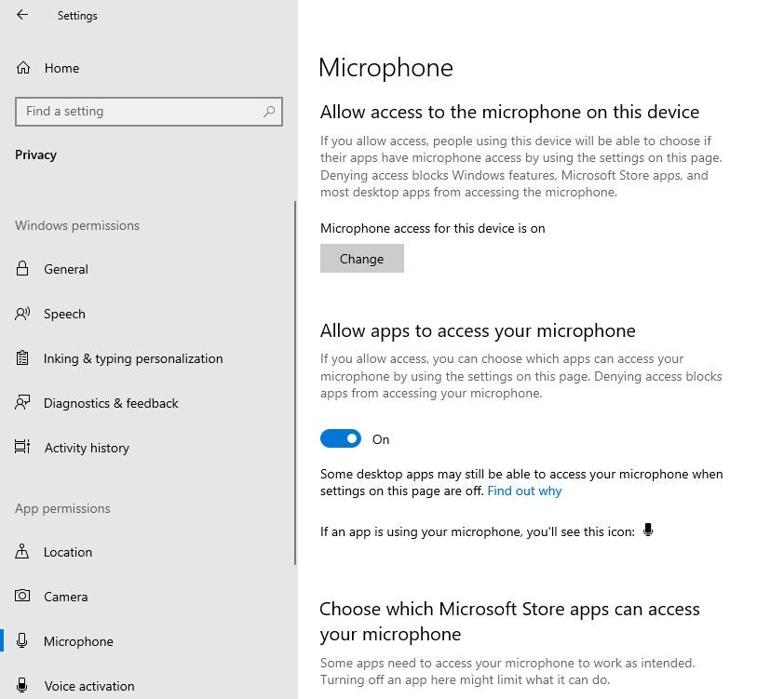The width and height of the screenshot is (784, 699).
Task: Open Diagnostics & feedback page
Action: tap(111, 403)
